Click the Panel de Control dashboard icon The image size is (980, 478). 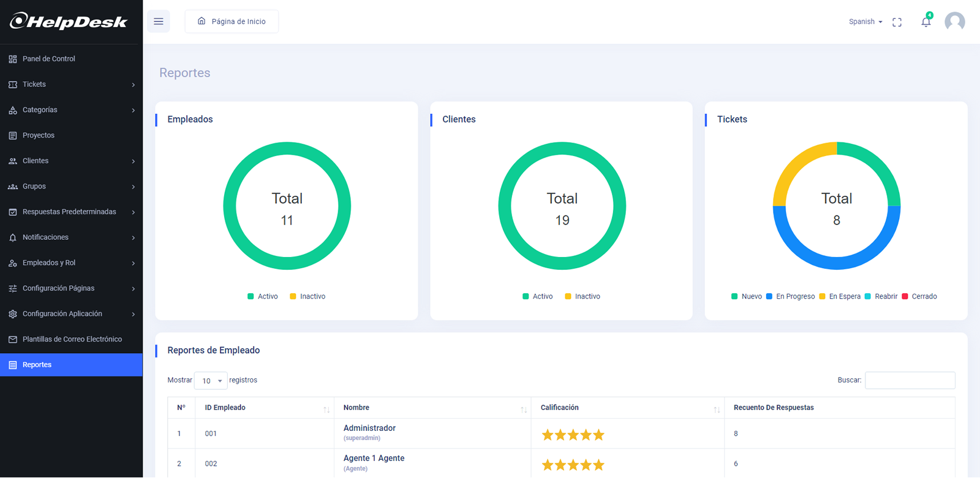(x=13, y=59)
